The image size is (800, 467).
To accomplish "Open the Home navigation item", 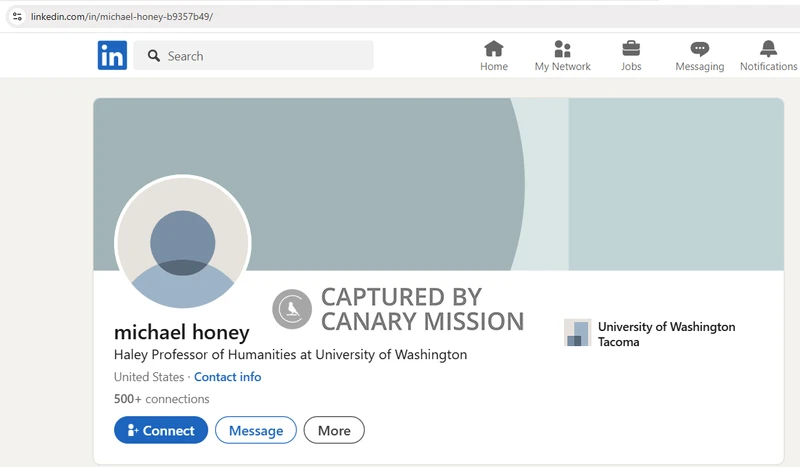I will (493, 56).
